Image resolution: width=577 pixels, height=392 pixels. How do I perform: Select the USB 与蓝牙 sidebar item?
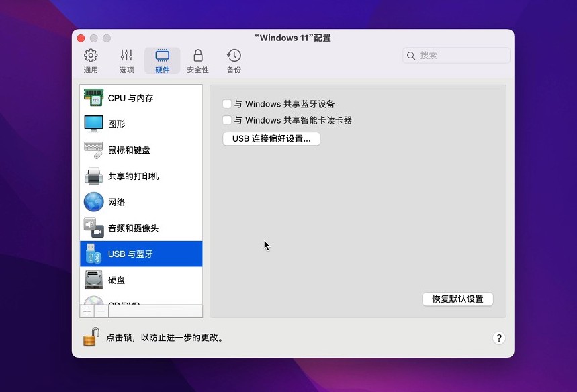pos(141,254)
